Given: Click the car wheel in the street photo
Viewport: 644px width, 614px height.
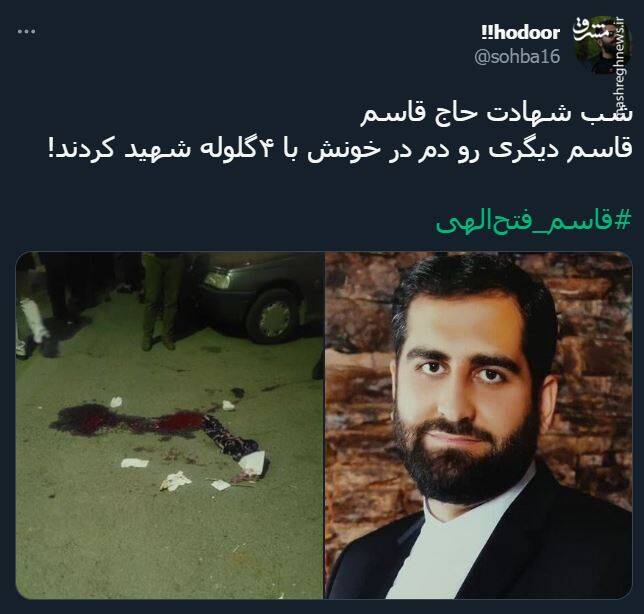Looking at the screenshot, I should coord(272,315).
